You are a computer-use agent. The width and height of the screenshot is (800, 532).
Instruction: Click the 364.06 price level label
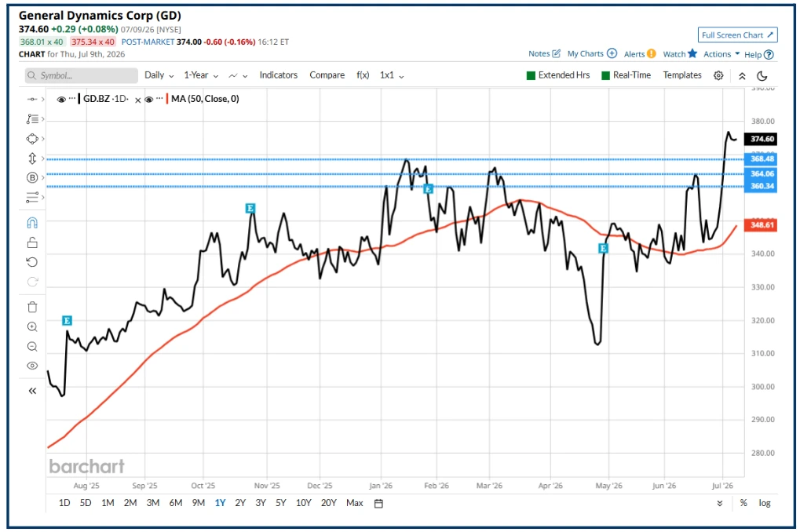coord(762,174)
